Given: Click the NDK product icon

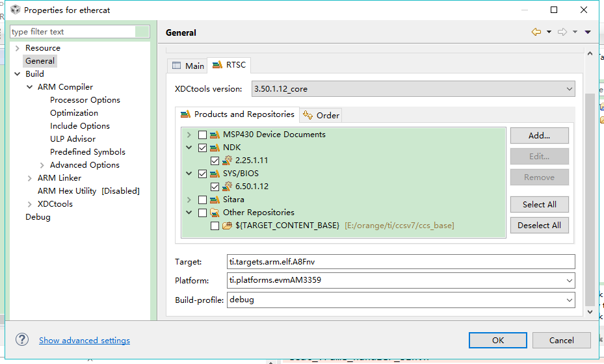Looking at the screenshot, I should coord(215,148).
